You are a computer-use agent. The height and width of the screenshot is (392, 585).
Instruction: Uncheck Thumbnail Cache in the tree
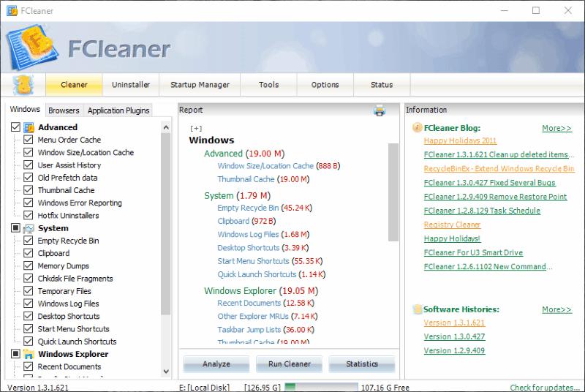tap(28, 190)
